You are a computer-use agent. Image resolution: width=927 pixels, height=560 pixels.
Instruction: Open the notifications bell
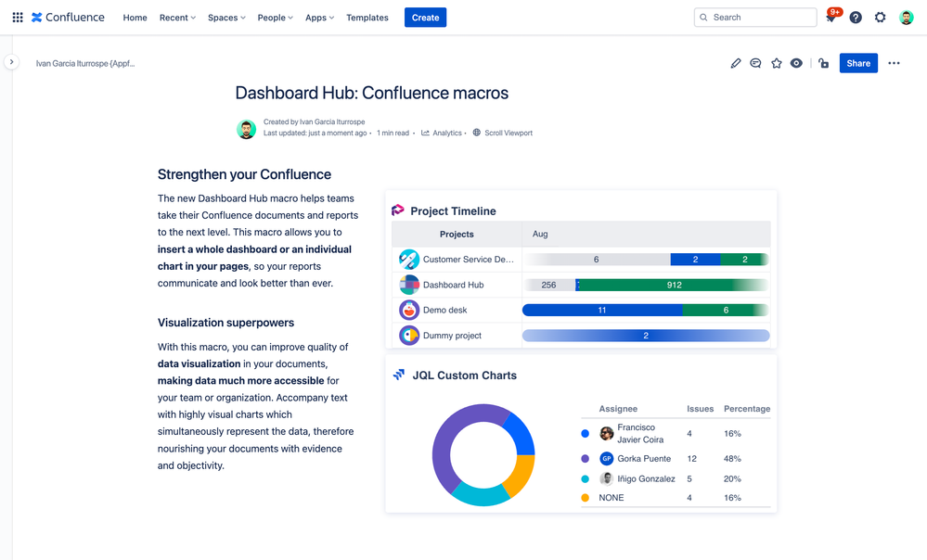coord(830,17)
